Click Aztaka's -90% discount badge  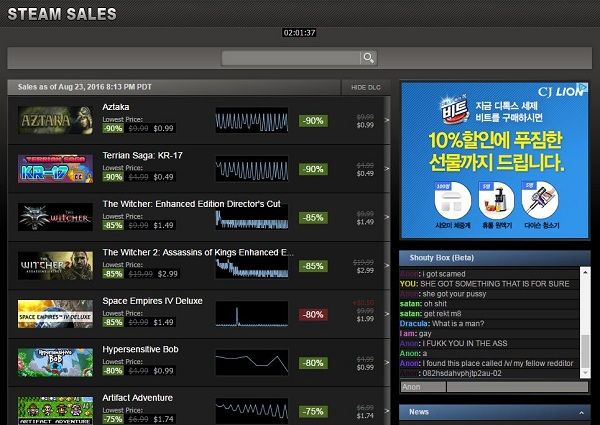pos(313,121)
